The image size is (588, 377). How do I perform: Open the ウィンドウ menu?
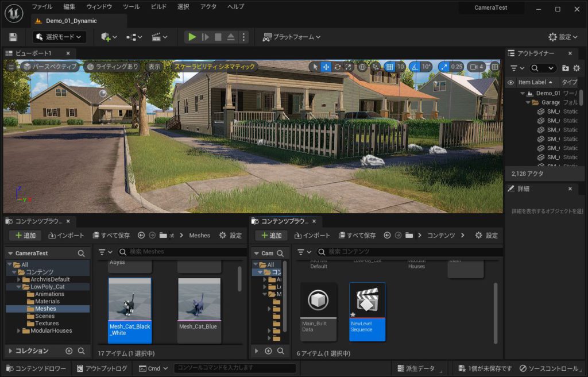point(99,7)
